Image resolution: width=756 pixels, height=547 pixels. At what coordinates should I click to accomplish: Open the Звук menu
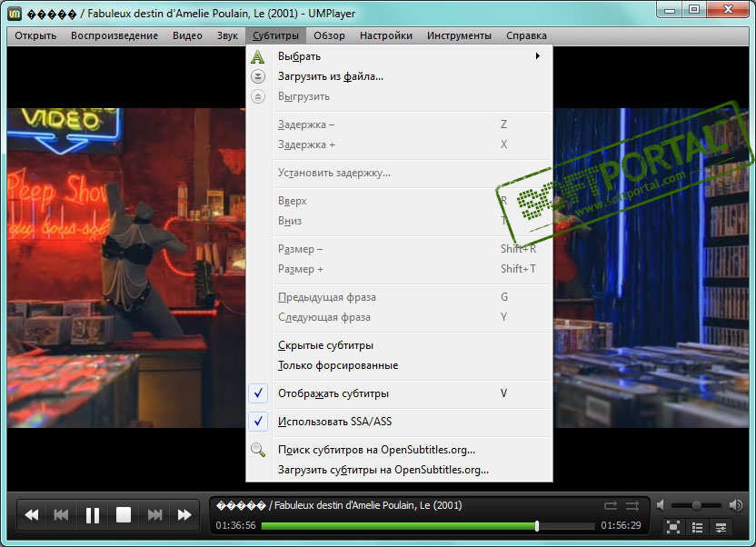pyautogui.click(x=227, y=35)
